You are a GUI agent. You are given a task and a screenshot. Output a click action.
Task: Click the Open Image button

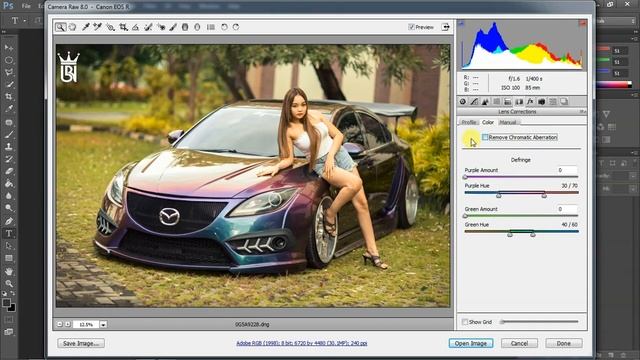pos(471,343)
